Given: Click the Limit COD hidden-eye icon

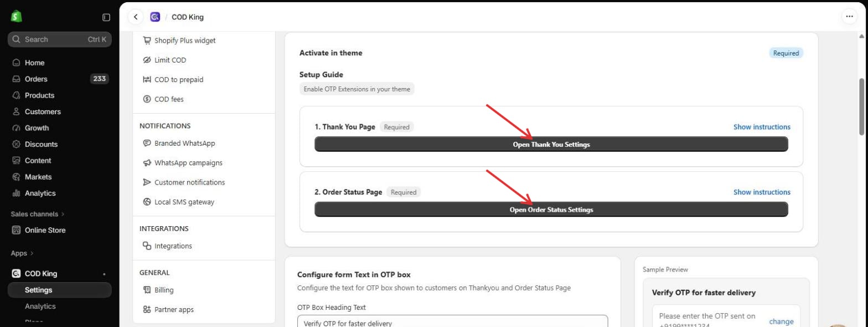Looking at the screenshot, I should click(x=147, y=60).
